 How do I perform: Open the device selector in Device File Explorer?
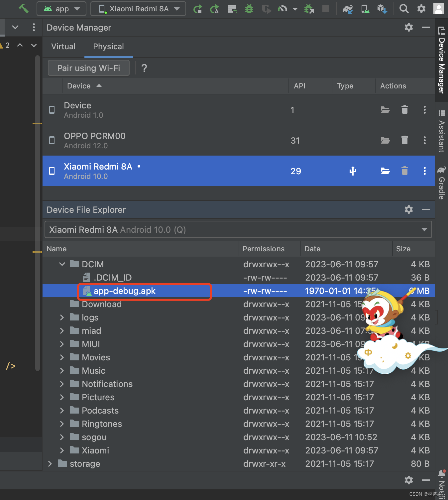tap(424, 229)
